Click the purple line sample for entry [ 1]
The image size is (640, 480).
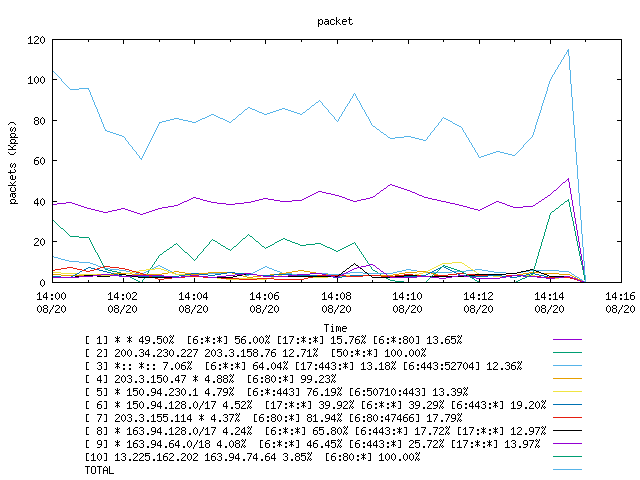567,340
